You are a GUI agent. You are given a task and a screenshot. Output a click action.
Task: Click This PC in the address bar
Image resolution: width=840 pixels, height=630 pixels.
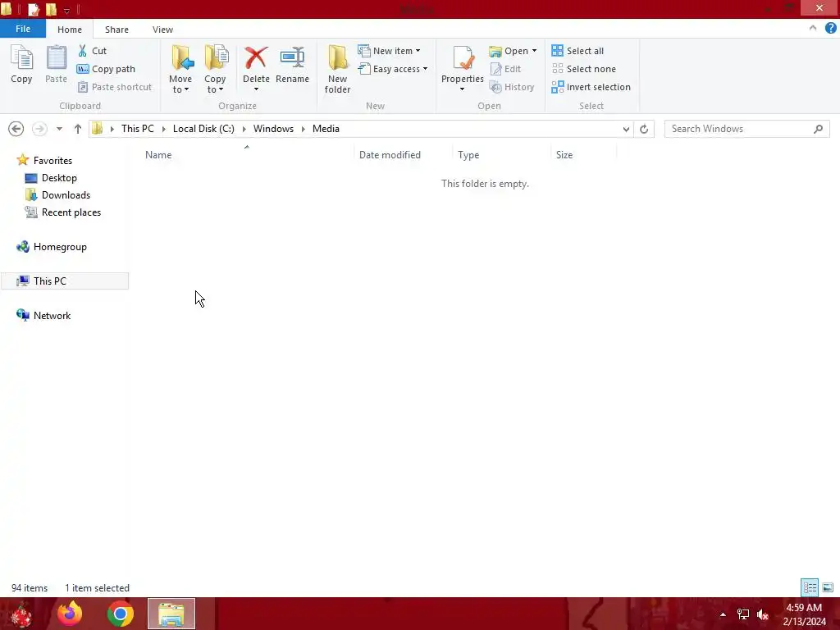138,129
